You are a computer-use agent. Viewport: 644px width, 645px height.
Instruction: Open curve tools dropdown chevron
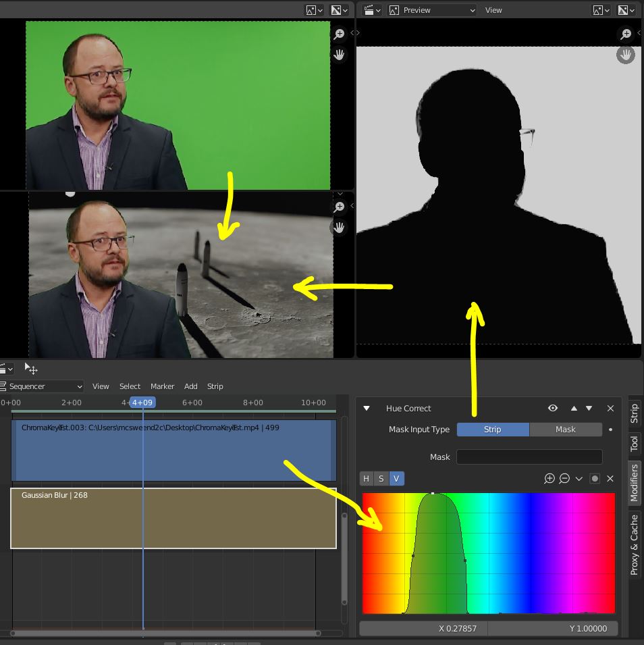579,479
